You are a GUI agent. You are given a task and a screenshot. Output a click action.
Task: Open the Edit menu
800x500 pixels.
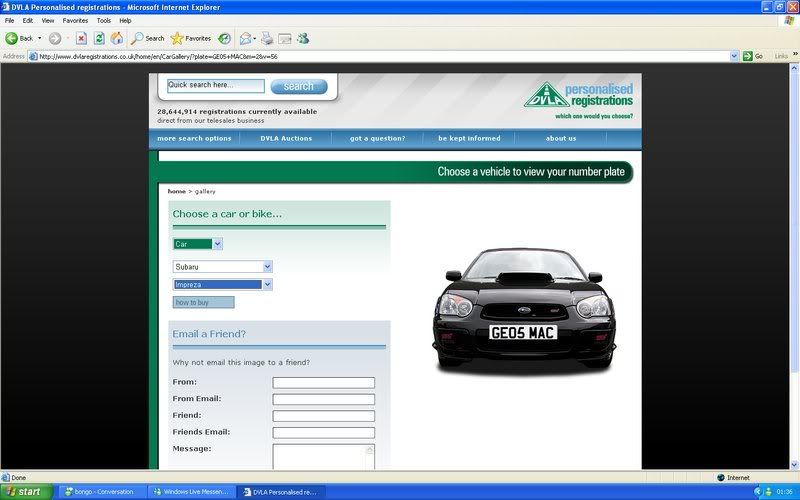(28, 20)
